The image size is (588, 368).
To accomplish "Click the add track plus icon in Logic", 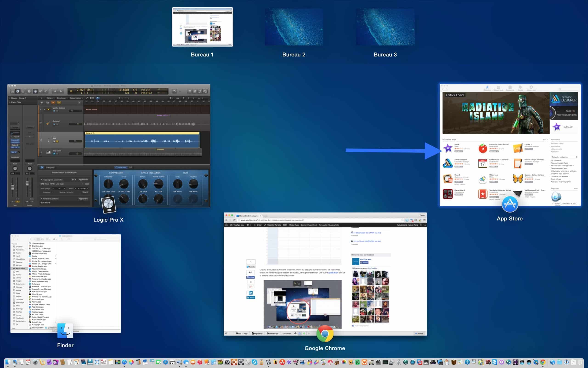I will click(42, 103).
